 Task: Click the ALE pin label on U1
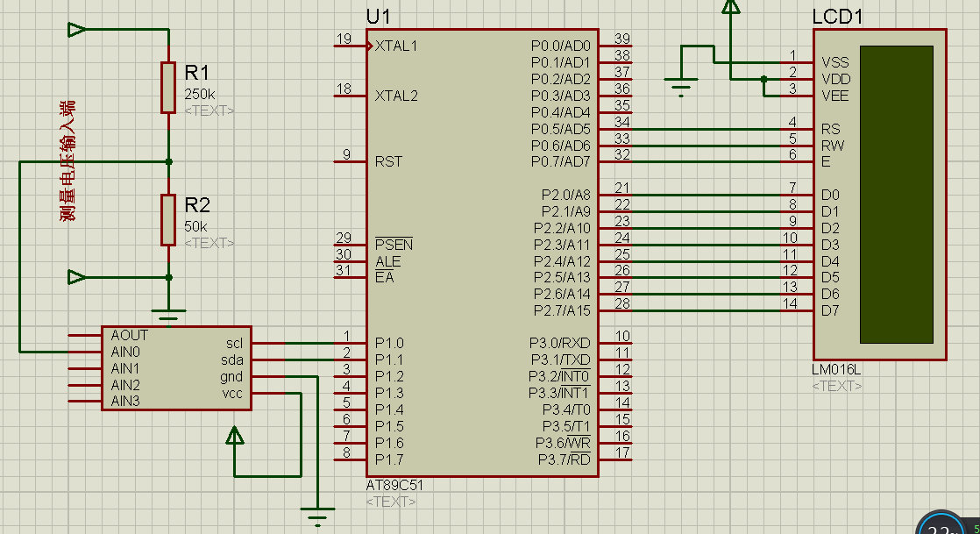click(388, 261)
